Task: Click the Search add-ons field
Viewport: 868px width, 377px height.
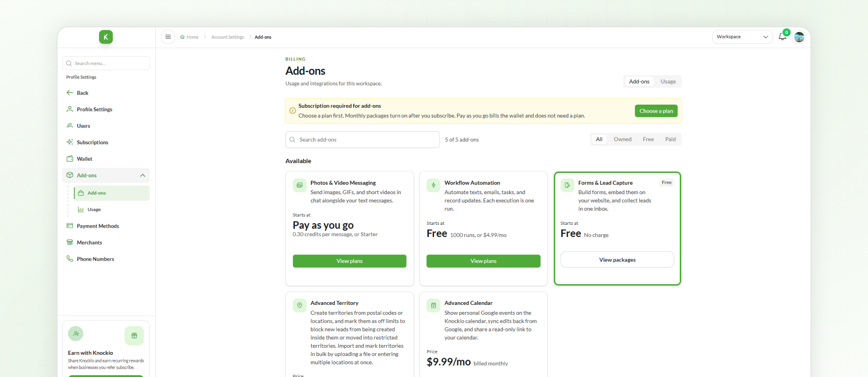Action: [362, 139]
